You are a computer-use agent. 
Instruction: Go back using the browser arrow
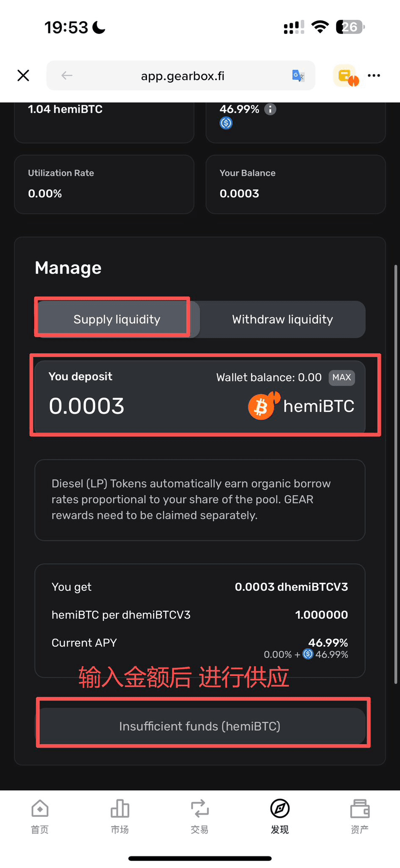(x=67, y=75)
